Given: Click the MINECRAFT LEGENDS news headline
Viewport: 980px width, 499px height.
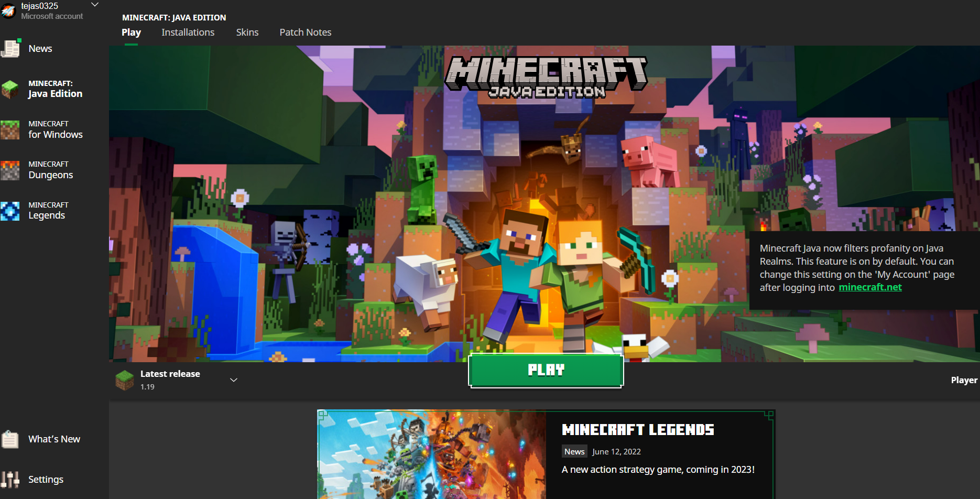Looking at the screenshot, I should 638,430.
